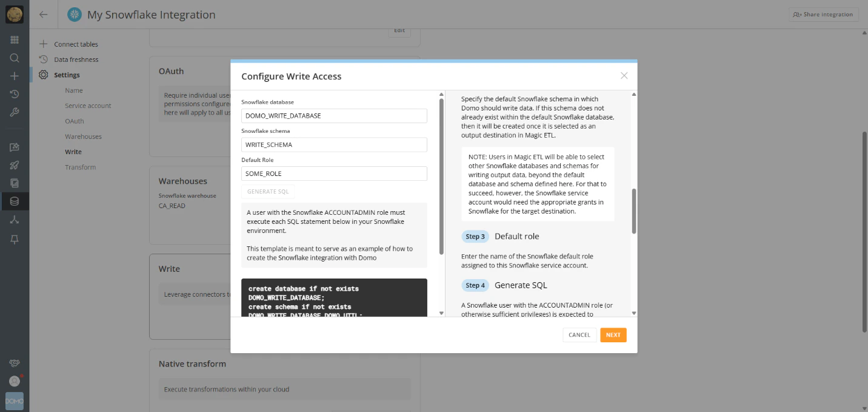This screenshot has height=412, width=868.
Task: Click the right pane scroll up arrow
Action: (634, 94)
